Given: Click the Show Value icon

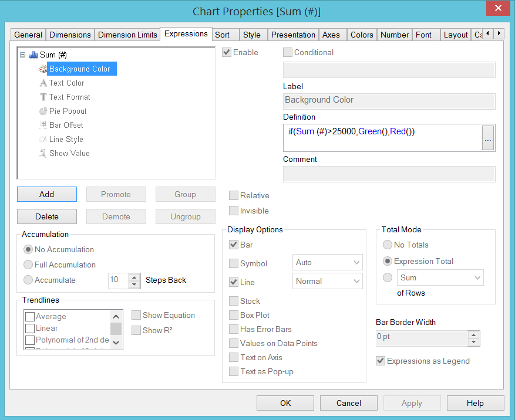Looking at the screenshot, I should coord(43,153).
